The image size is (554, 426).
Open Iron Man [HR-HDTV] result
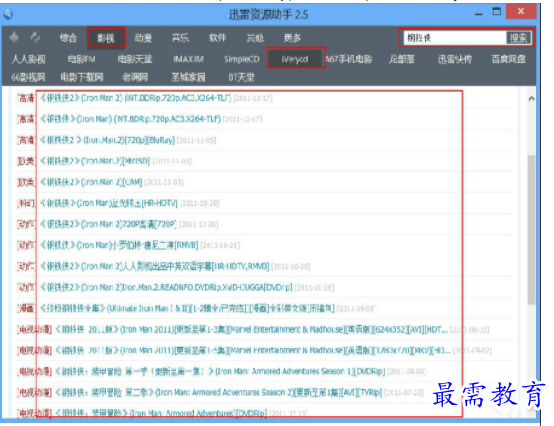click(x=109, y=203)
